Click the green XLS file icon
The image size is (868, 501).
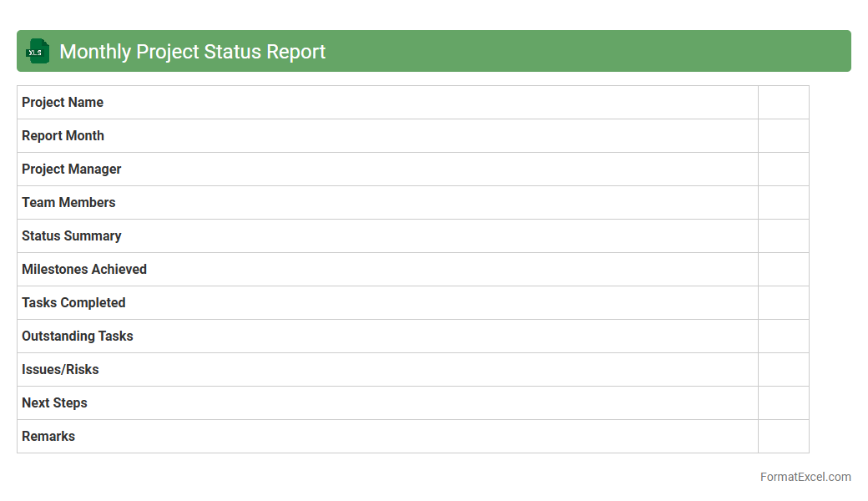click(37, 52)
